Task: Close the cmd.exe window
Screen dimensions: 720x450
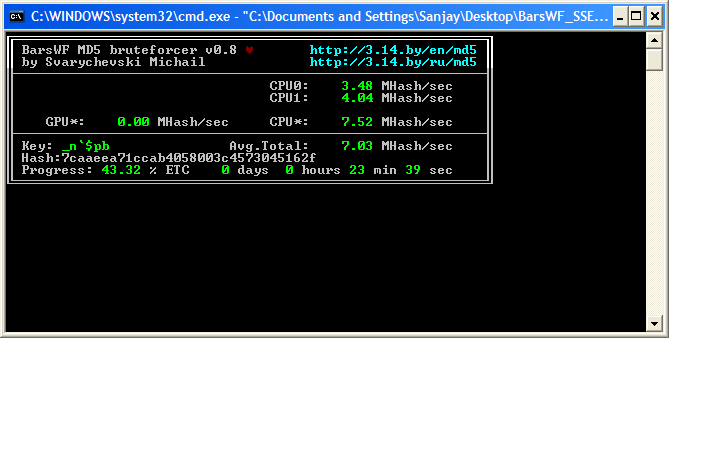Action: click(x=654, y=17)
